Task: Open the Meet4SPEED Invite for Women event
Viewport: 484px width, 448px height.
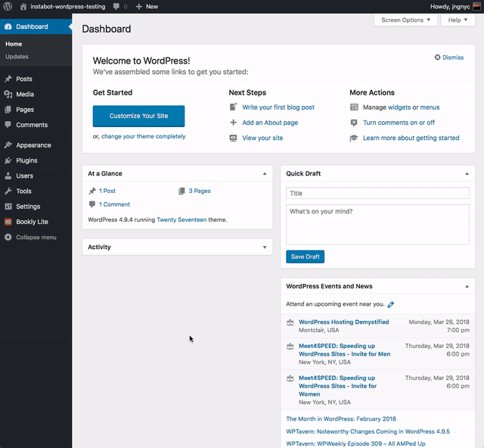Action: coord(337,386)
